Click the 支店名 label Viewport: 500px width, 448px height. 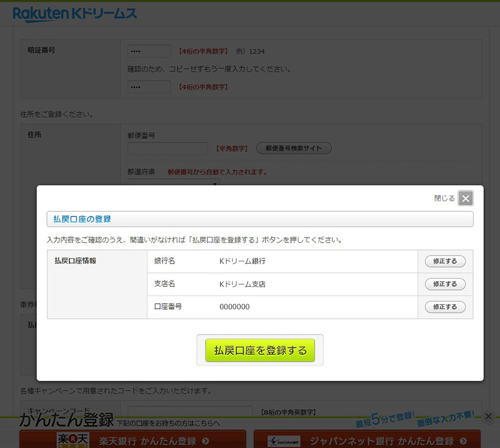(x=164, y=284)
